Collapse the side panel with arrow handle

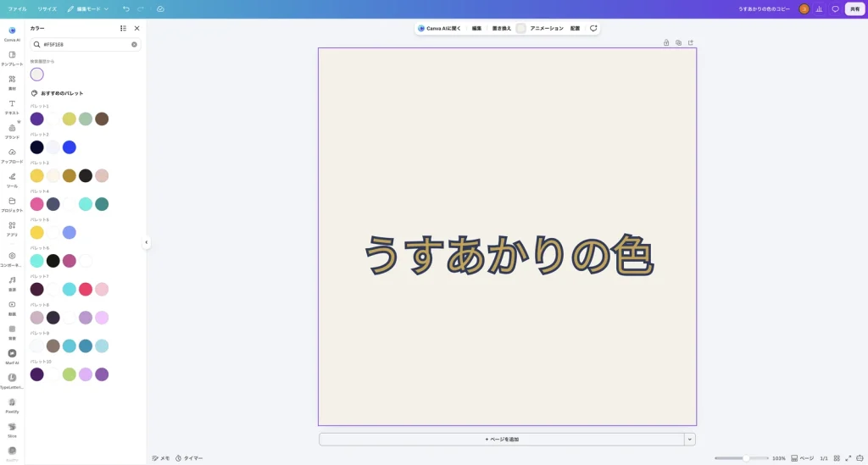146,242
